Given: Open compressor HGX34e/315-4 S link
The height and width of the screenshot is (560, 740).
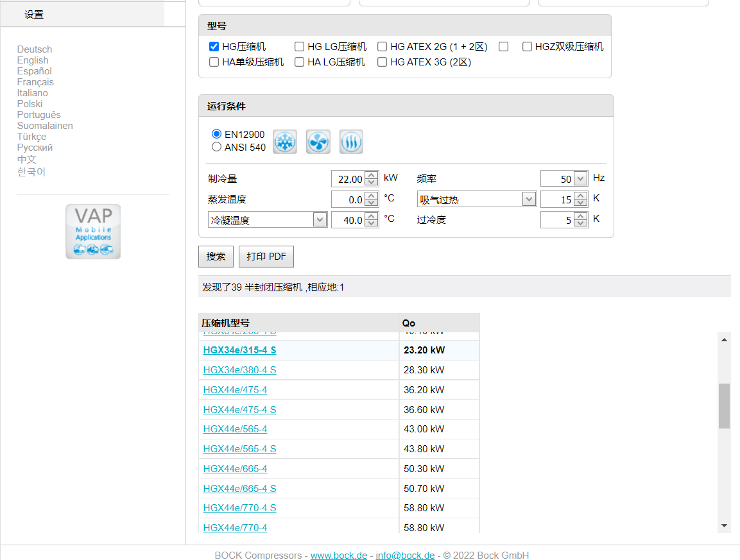Looking at the screenshot, I should 240,350.
